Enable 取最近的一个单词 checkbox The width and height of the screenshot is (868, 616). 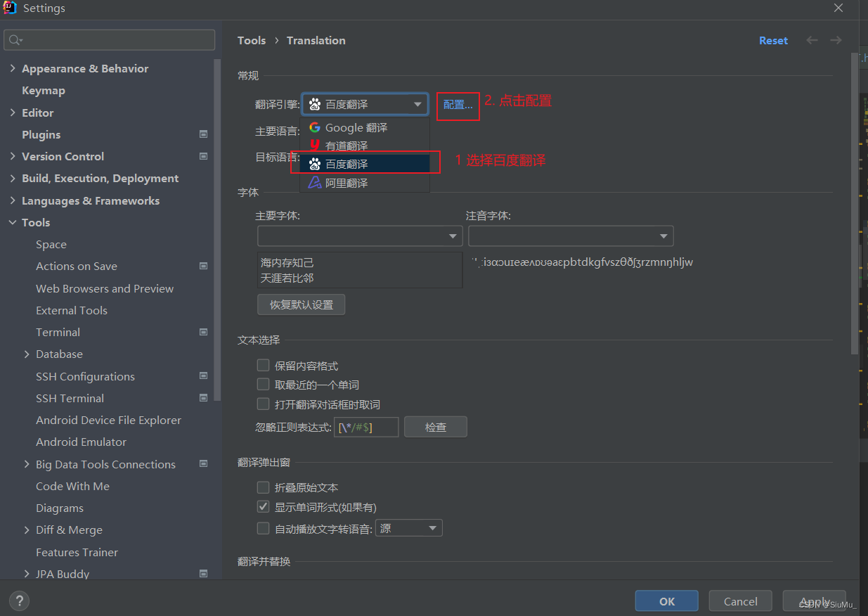(x=264, y=384)
